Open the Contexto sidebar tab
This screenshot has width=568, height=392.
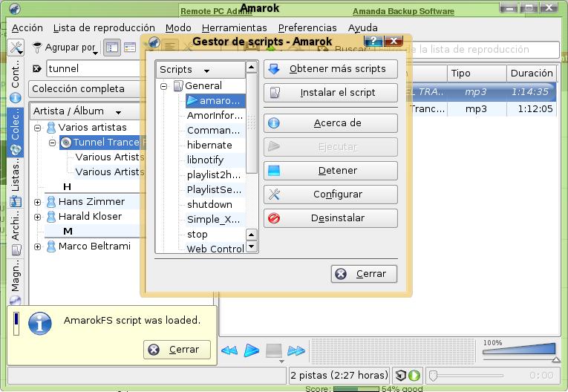pyautogui.click(x=15, y=81)
